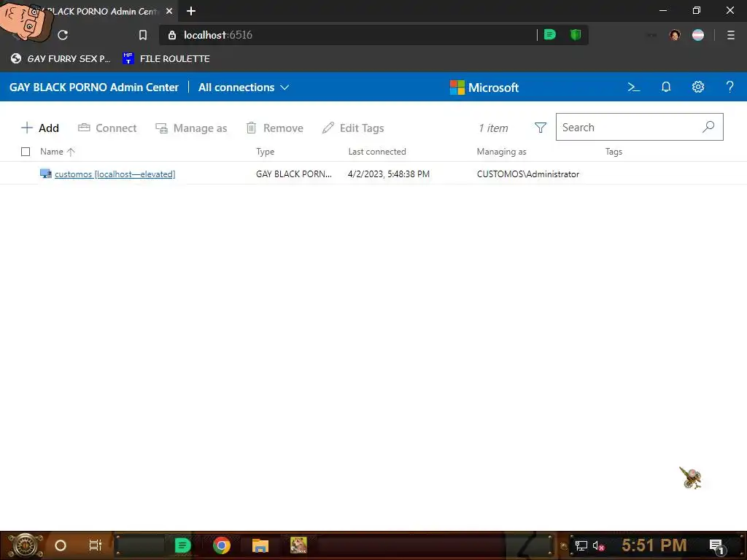The image size is (747, 560).
Task: Sort by the Type column header
Action: coord(265,152)
